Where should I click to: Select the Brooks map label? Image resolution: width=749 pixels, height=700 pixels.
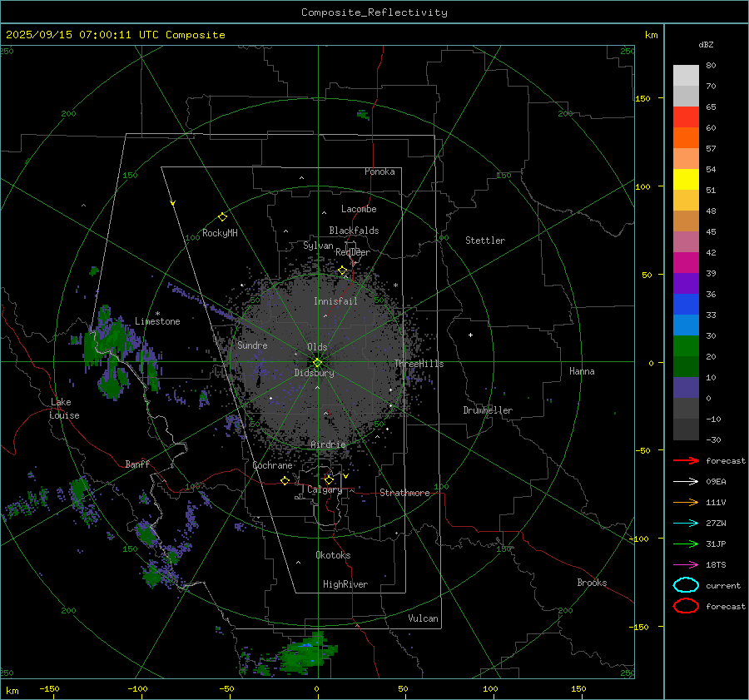[x=592, y=583]
